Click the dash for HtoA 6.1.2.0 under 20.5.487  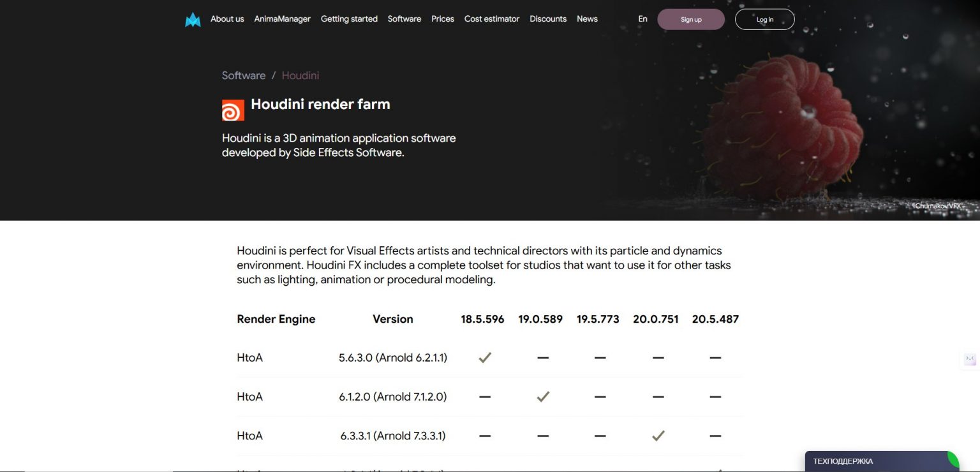[x=715, y=397]
